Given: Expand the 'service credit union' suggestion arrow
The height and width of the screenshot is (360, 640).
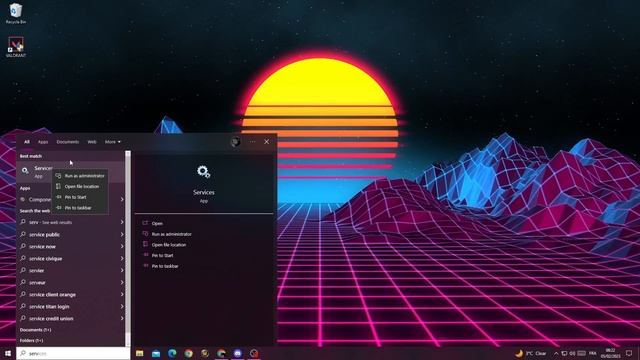Looking at the screenshot, I should 122,318.
